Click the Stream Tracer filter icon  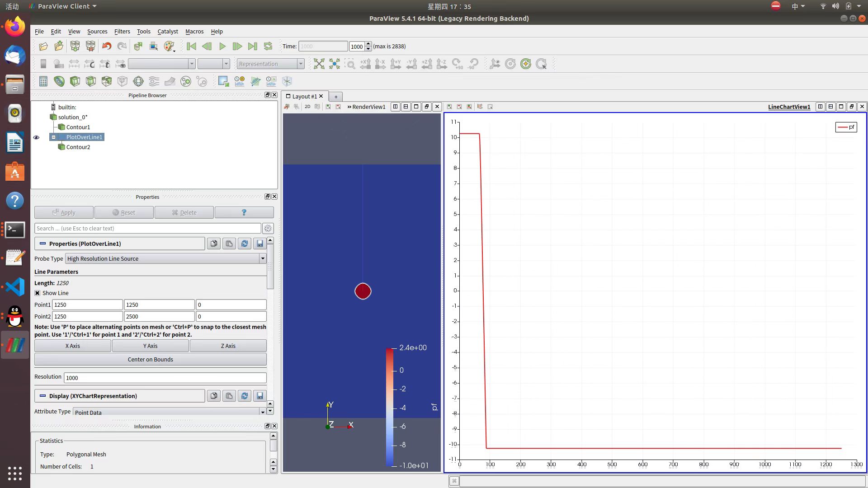tap(154, 81)
